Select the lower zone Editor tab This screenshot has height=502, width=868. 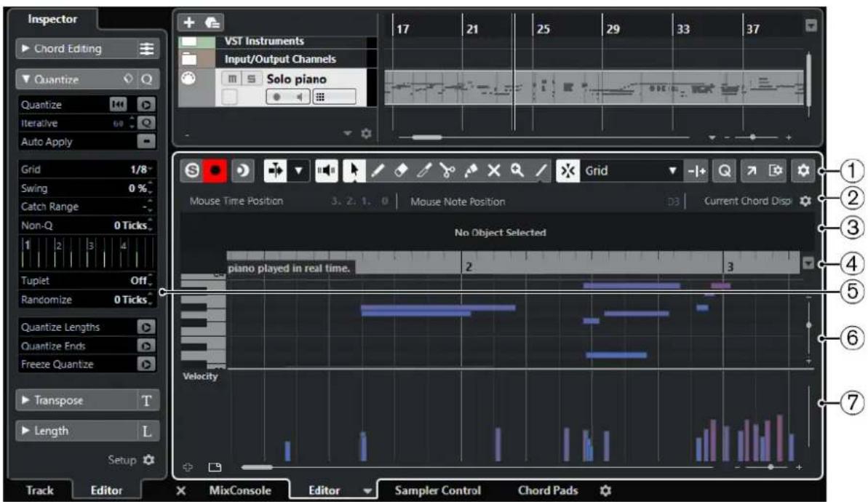pyautogui.click(x=324, y=490)
